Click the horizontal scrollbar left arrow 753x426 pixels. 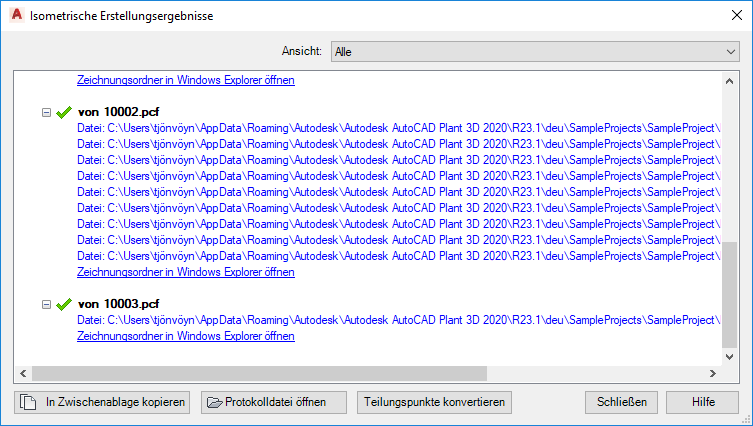pos(23,373)
